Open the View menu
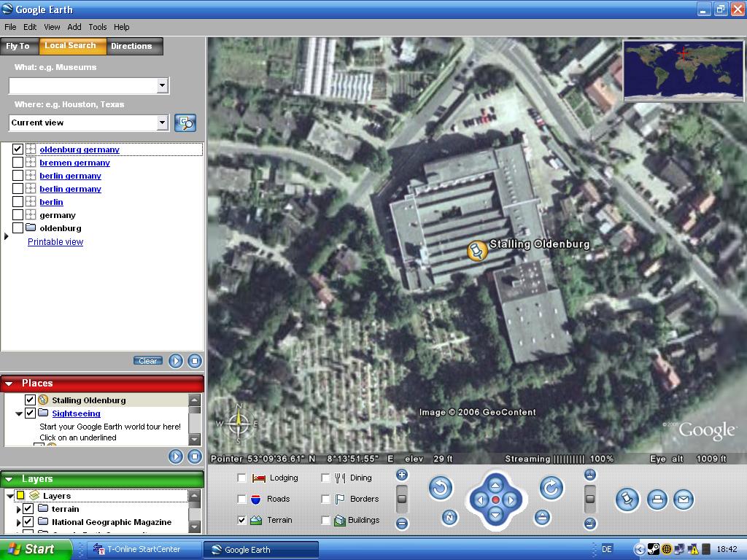The height and width of the screenshot is (560, 747). pyautogui.click(x=52, y=27)
